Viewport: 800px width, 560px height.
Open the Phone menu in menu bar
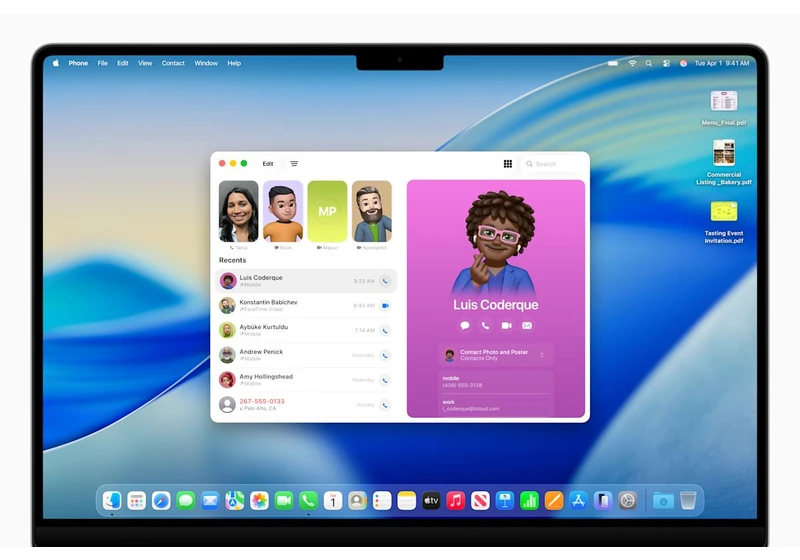(78, 63)
